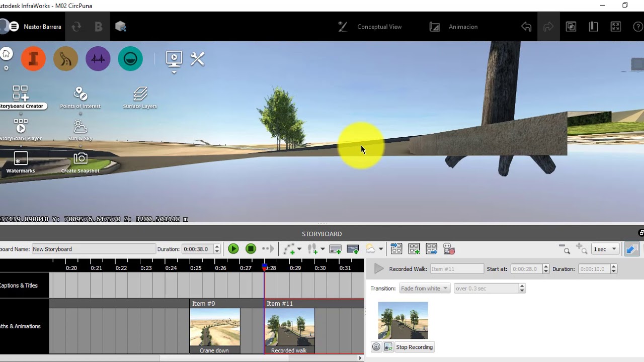The height and width of the screenshot is (362, 644).
Task: Open the Fade from white transition dropdown
Action: [425, 288]
